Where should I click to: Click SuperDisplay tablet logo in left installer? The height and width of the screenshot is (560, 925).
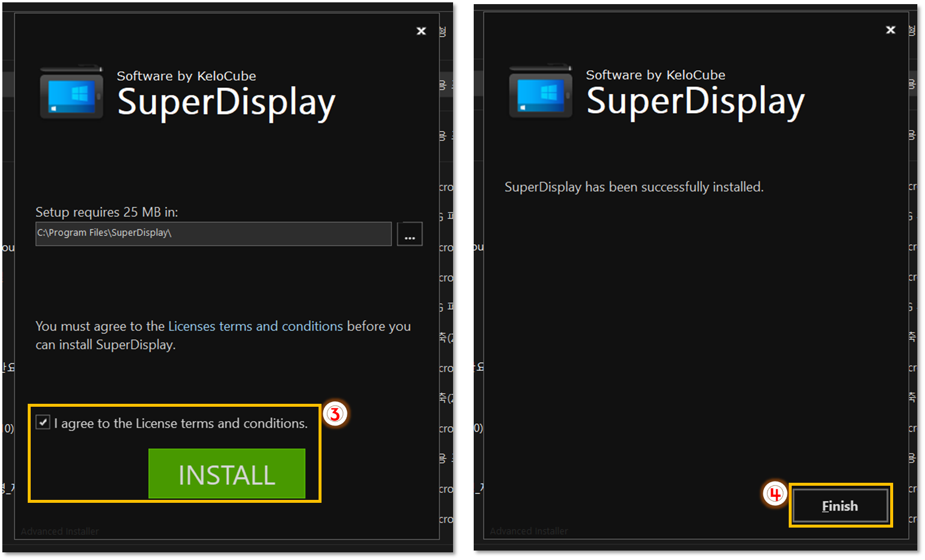(71, 93)
